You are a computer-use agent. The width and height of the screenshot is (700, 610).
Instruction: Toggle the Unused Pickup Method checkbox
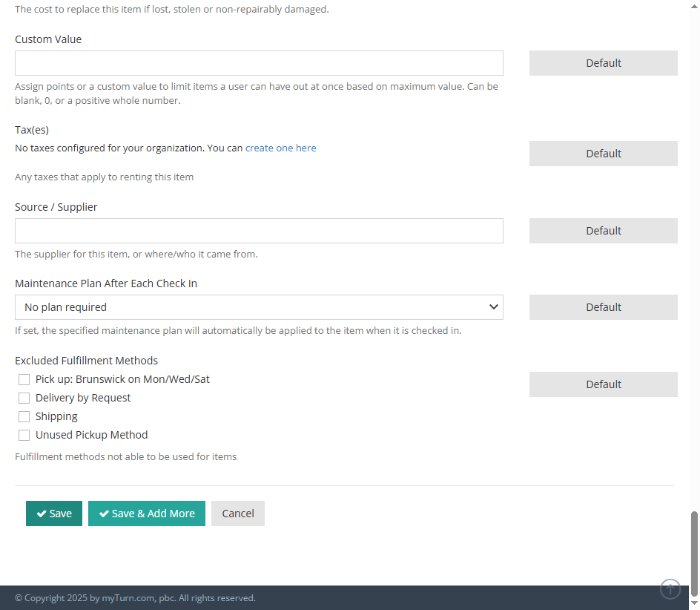24,435
